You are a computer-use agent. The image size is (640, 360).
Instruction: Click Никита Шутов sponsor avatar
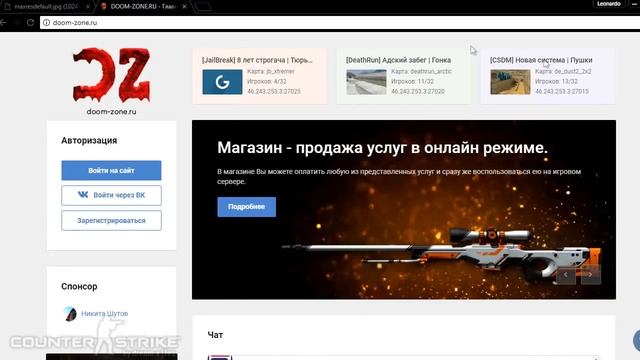tap(70, 313)
